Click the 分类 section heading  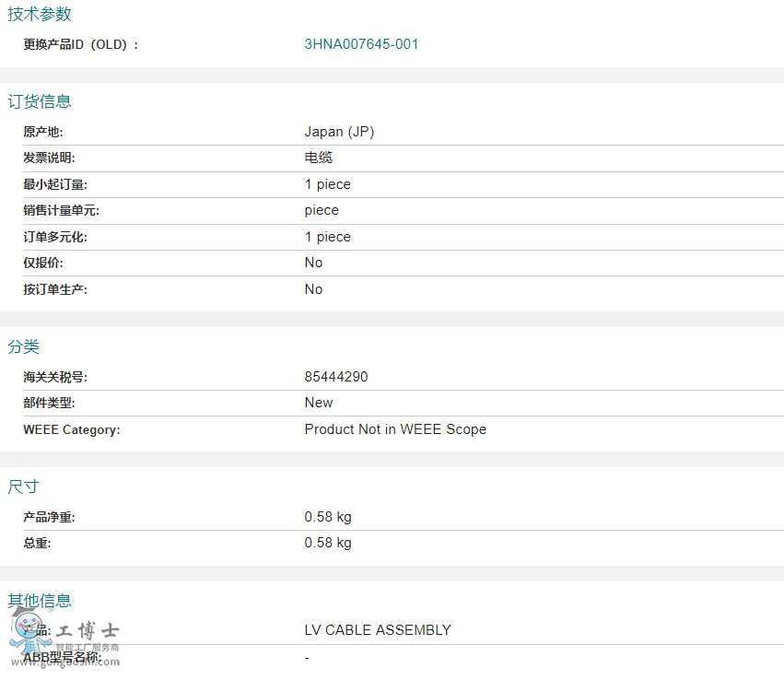pyautogui.click(x=24, y=346)
